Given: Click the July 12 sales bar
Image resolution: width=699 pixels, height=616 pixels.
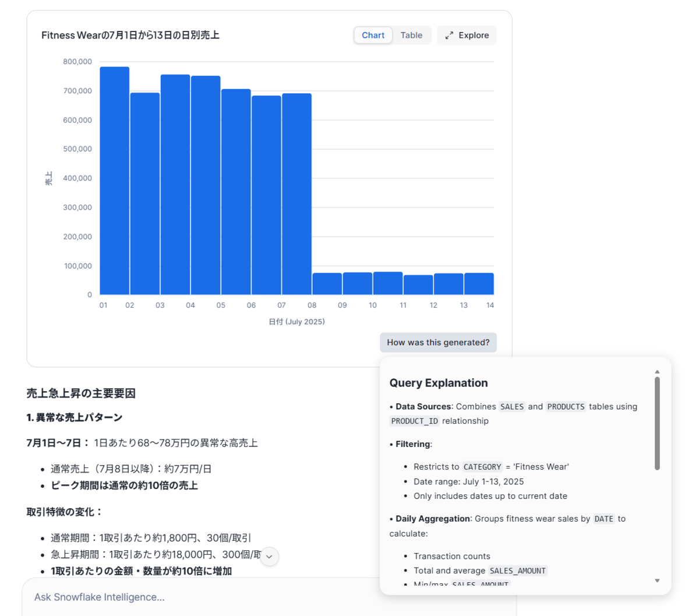Looking at the screenshot, I should coord(449,284).
